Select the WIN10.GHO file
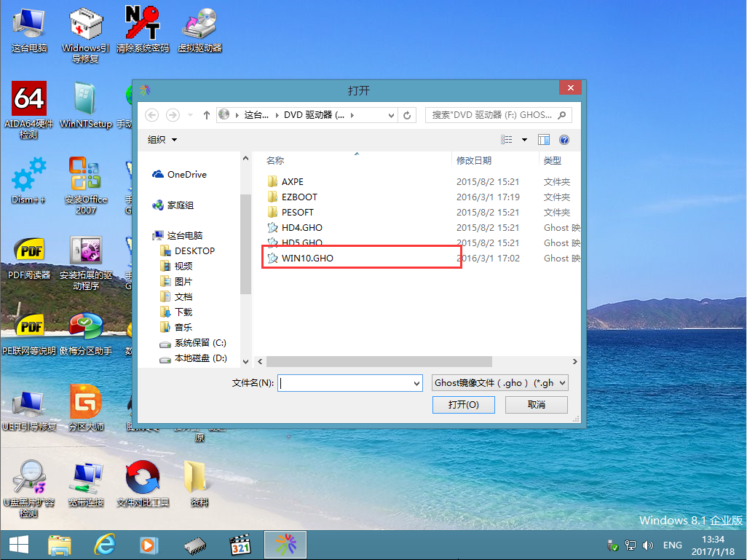Viewport: 747px width, 560px height. (307, 258)
